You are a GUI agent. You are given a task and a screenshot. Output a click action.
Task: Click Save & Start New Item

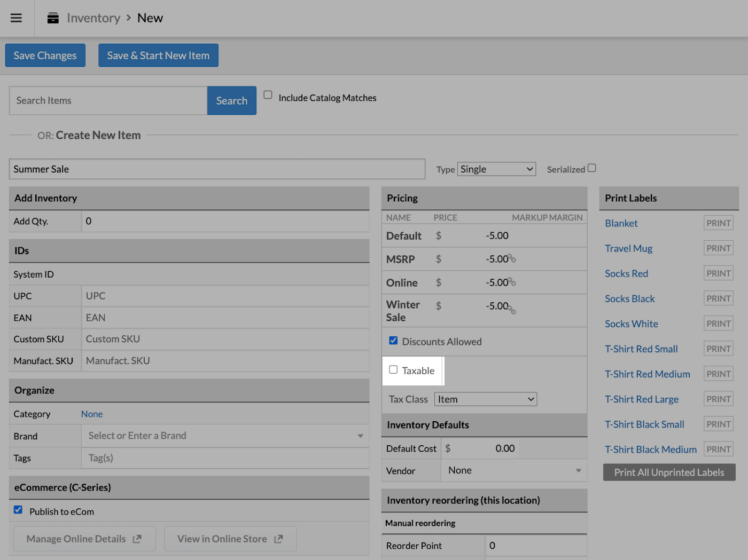(158, 56)
